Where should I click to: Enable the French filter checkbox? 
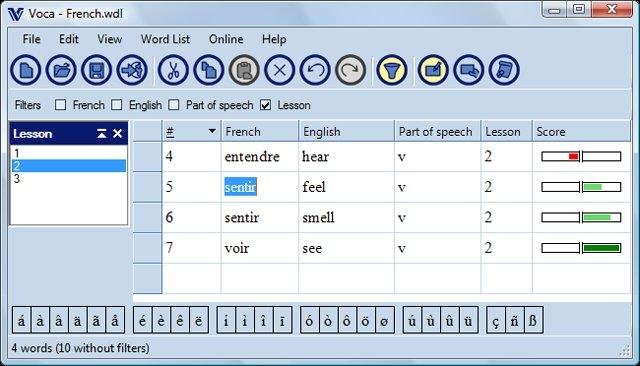point(60,105)
